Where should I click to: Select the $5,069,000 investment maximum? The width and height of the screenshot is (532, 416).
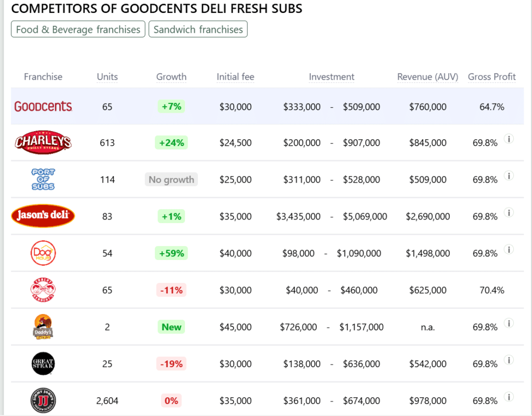point(365,216)
